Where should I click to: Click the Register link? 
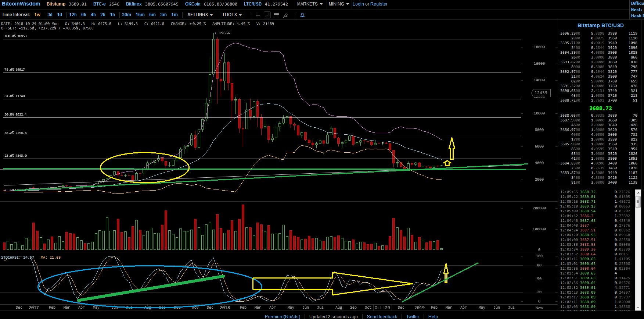(x=379, y=4)
